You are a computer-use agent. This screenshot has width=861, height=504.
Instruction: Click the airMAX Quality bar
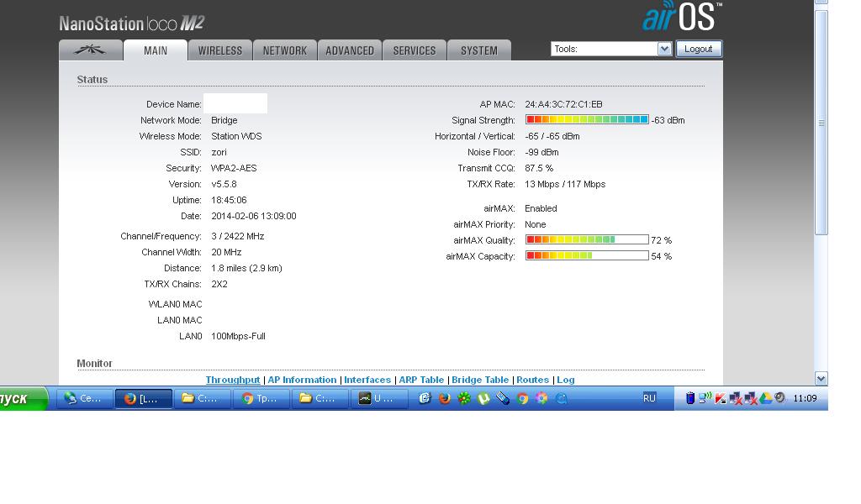[587, 239]
